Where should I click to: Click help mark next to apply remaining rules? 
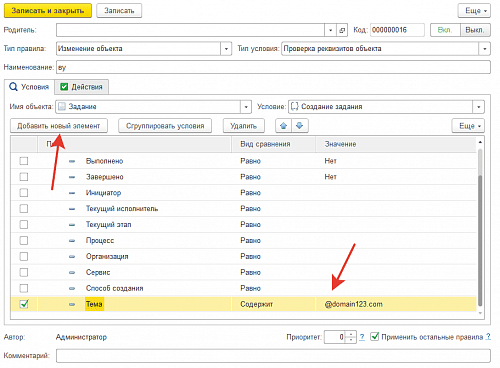tap(488, 337)
